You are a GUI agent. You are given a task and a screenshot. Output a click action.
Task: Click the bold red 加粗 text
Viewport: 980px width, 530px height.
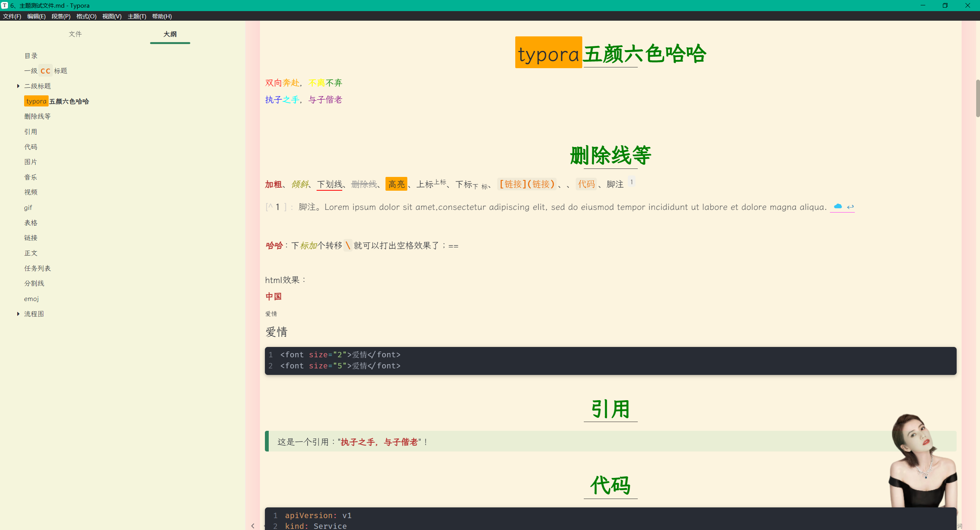click(x=273, y=184)
